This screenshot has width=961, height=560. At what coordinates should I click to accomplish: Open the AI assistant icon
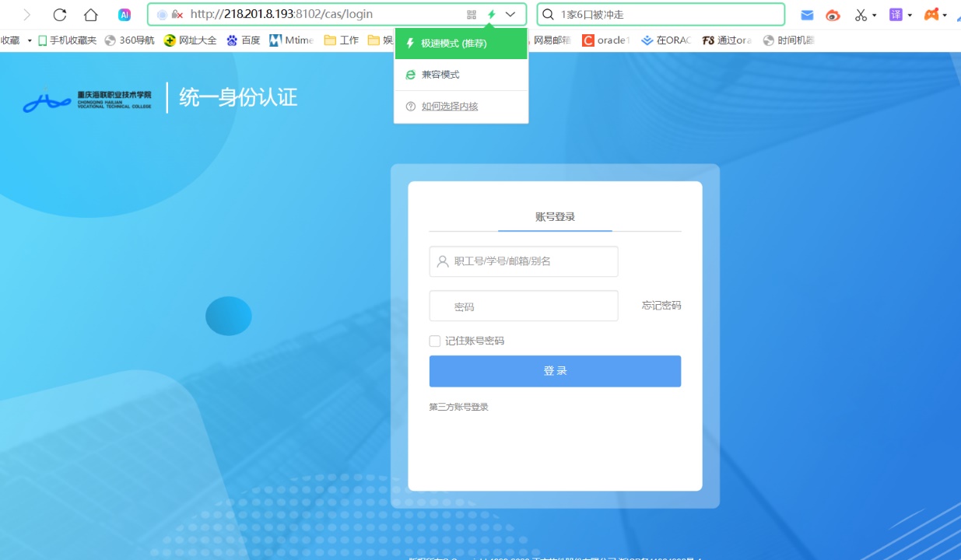click(x=125, y=15)
